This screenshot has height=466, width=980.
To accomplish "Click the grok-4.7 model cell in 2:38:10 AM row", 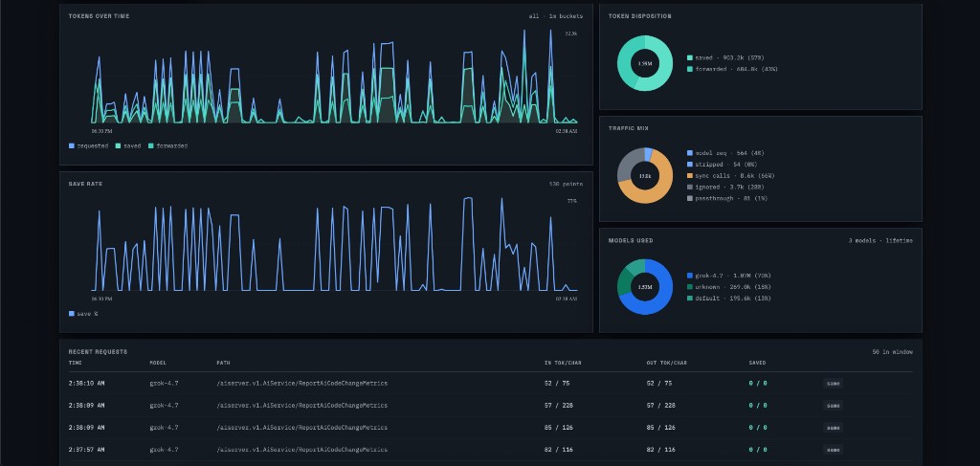I will [x=164, y=383].
